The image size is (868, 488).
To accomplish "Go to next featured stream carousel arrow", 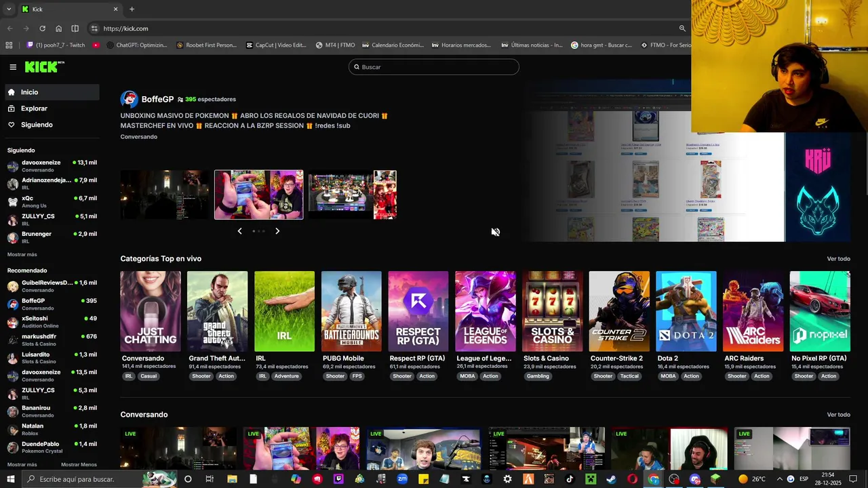I will click(277, 231).
